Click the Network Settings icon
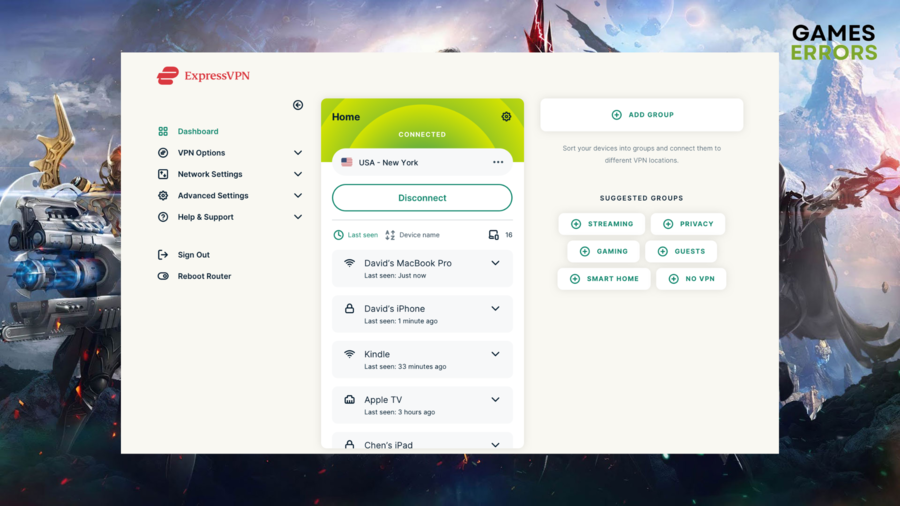The width and height of the screenshot is (900, 506). pos(163,174)
